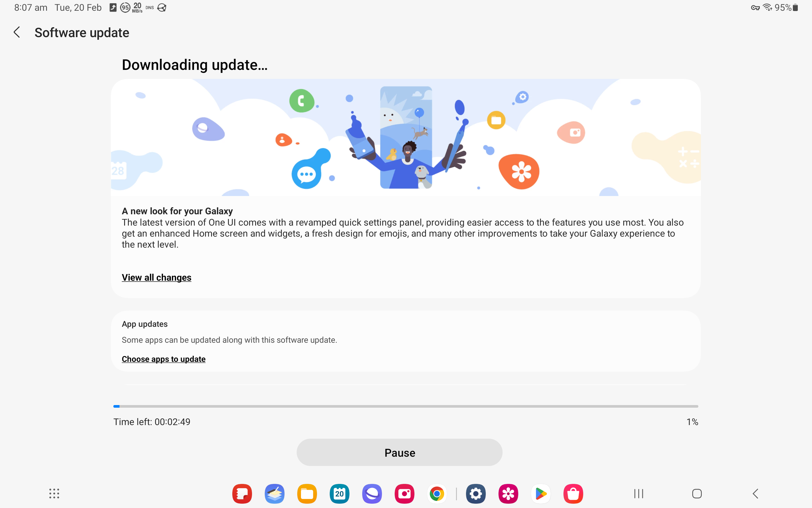Open Galaxy Store shopping bag app

573,494
